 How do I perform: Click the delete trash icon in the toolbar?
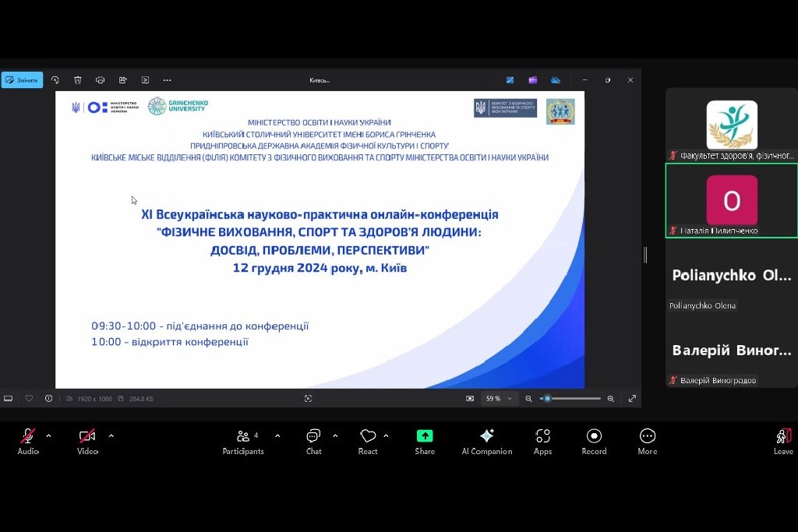[x=77, y=79]
